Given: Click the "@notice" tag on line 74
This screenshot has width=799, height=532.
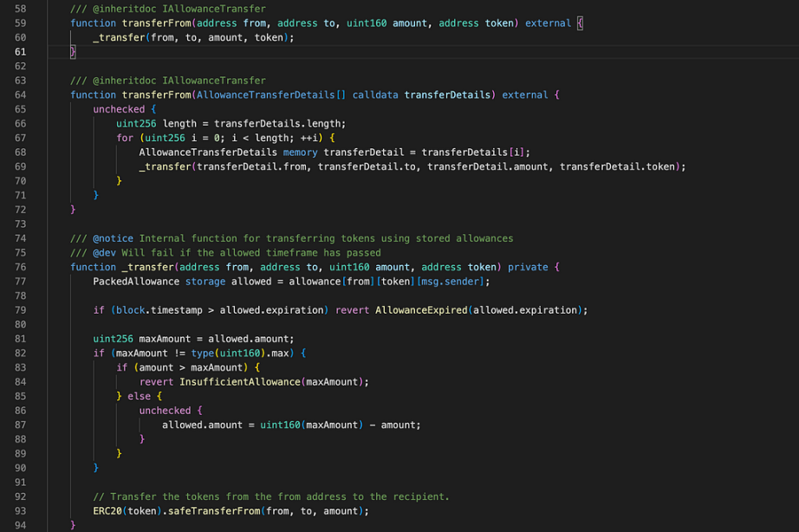Looking at the screenshot, I should coord(114,238).
